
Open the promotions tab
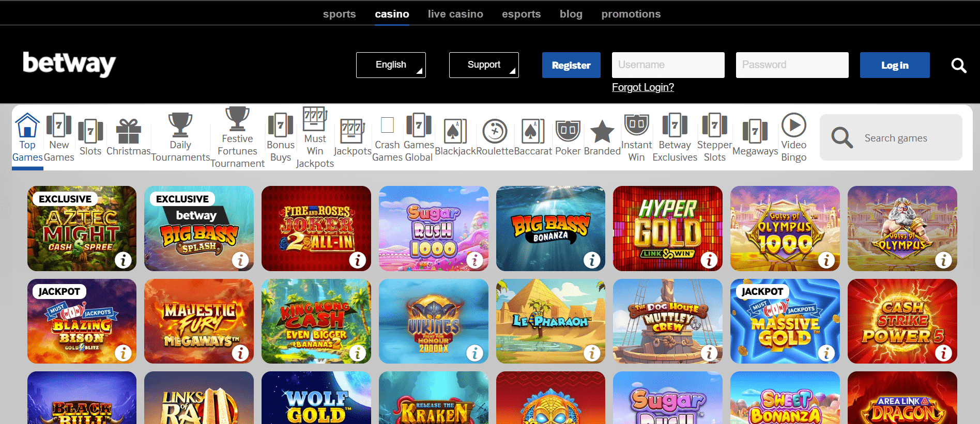(631, 14)
